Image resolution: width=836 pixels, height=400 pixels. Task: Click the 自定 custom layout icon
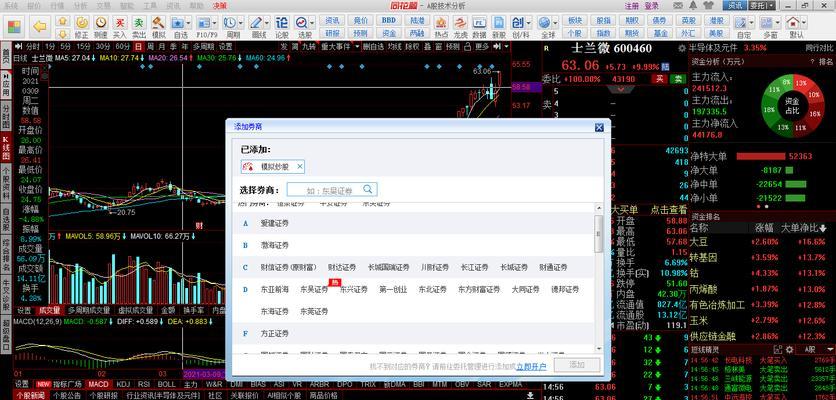pyautogui.click(x=740, y=22)
